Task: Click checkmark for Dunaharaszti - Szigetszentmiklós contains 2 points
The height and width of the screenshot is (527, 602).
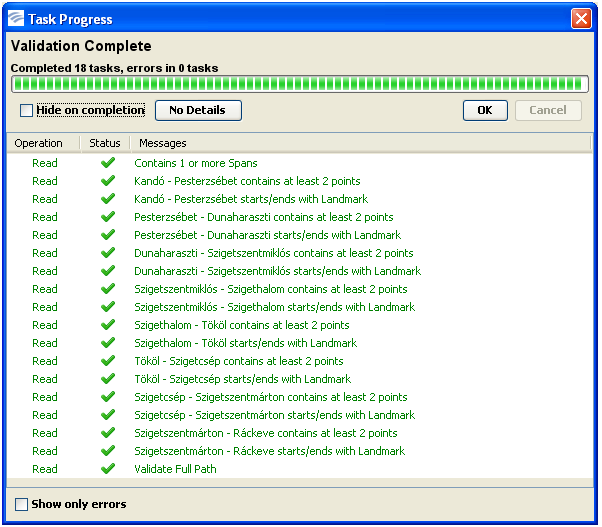Action: 108,253
